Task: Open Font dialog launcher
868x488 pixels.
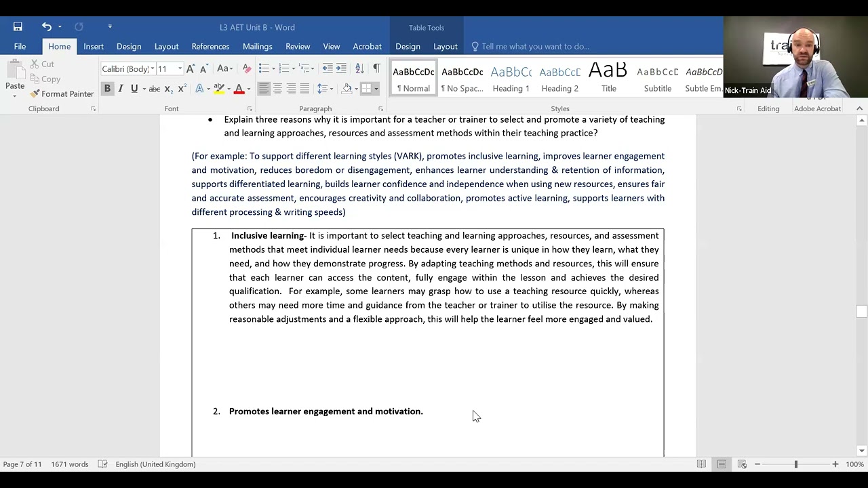Action: point(250,108)
